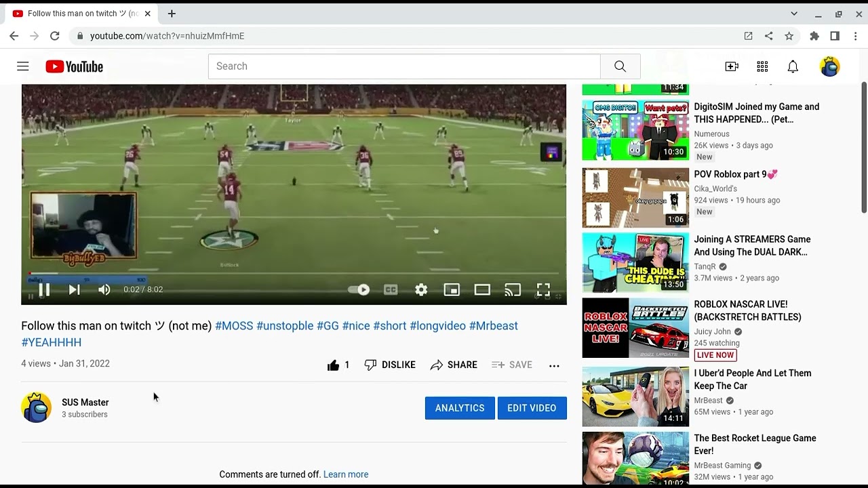The width and height of the screenshot is (868, 488).
Task: Open a new browser tab
Action: coord(172,14)
